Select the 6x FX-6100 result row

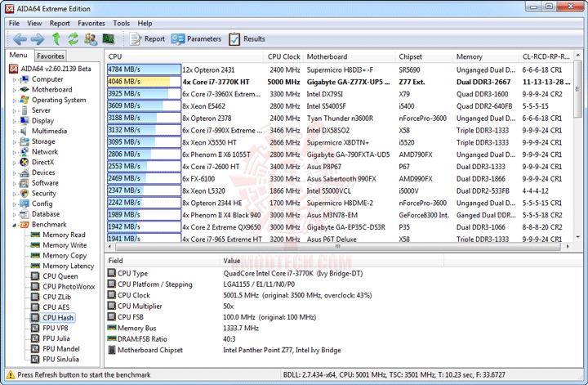[x=340, y=179]
